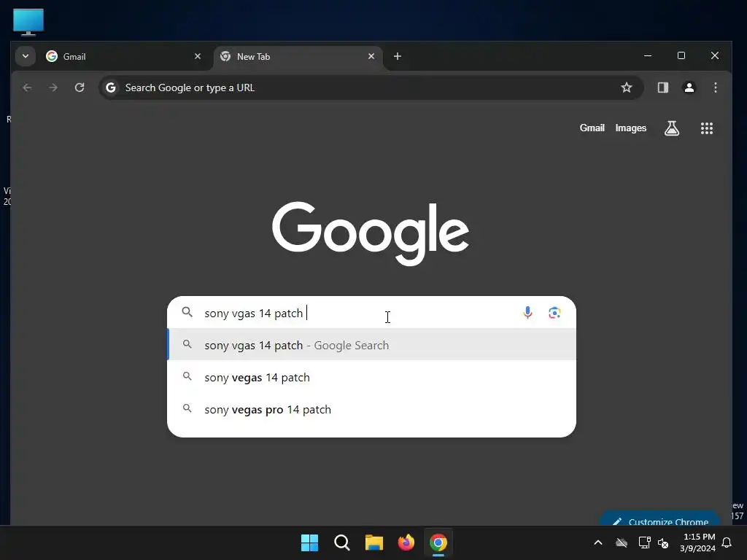747x560 pixels.
Task: Show hidden tray icons chevron
Action: click(x=598, y=542)
